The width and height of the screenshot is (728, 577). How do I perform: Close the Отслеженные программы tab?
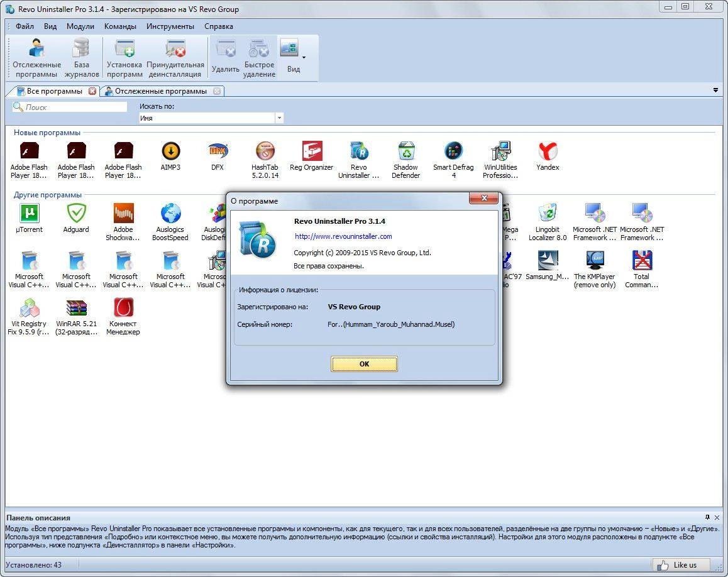[x=217, y=91]
